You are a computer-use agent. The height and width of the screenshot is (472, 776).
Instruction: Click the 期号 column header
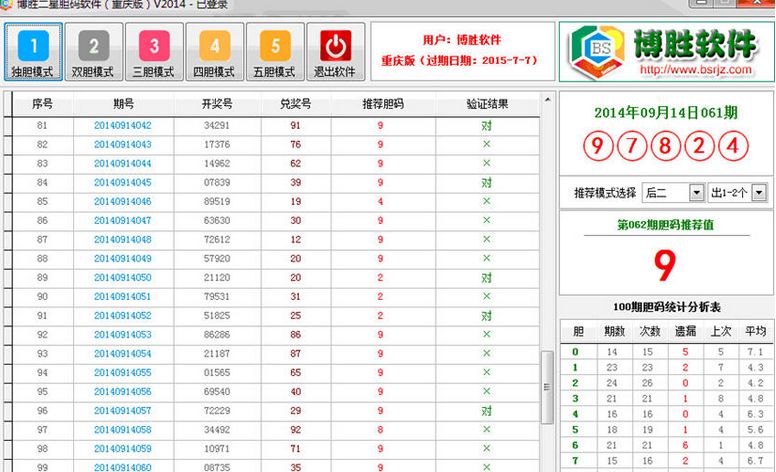[123, 104]
